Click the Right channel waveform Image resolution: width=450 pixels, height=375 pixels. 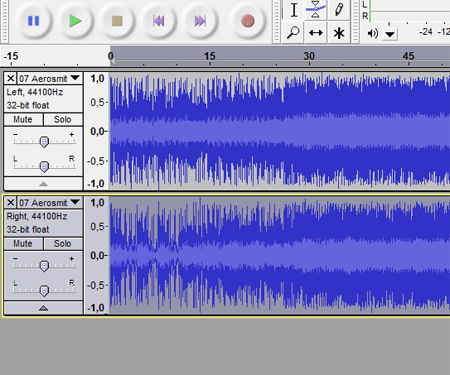point(280,255)
